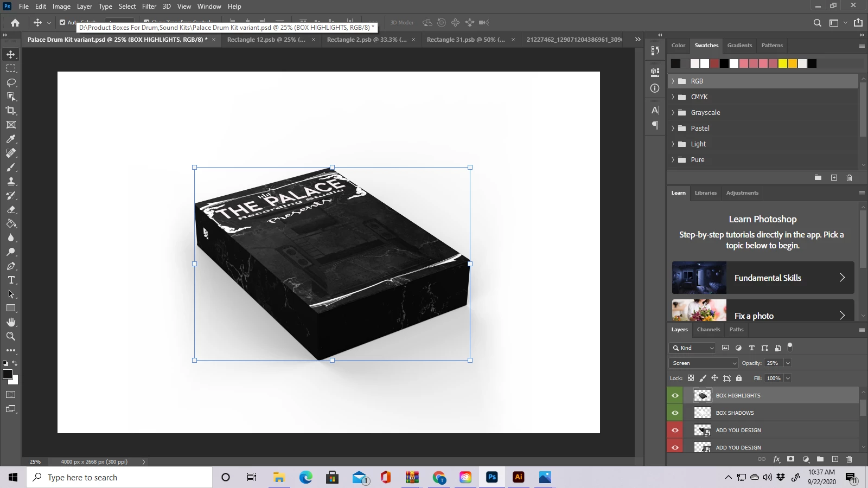Open the Image menu

61,7
